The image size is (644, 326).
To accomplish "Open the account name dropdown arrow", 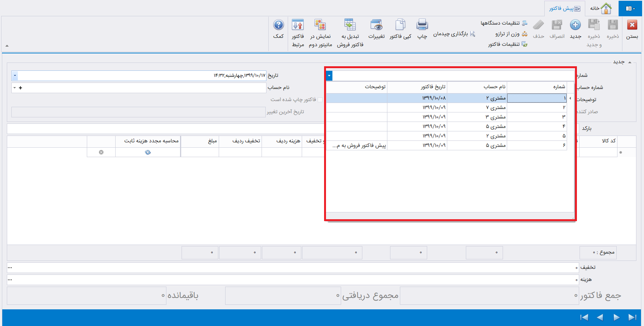I will click(14, 88).
